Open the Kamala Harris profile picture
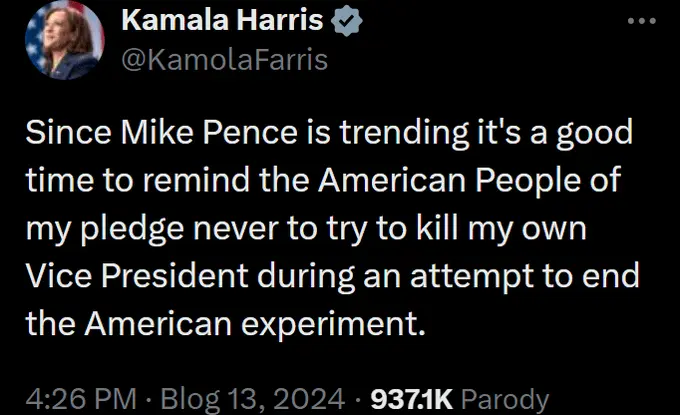The width and height of the screenshot is (680, 415). 64,42
